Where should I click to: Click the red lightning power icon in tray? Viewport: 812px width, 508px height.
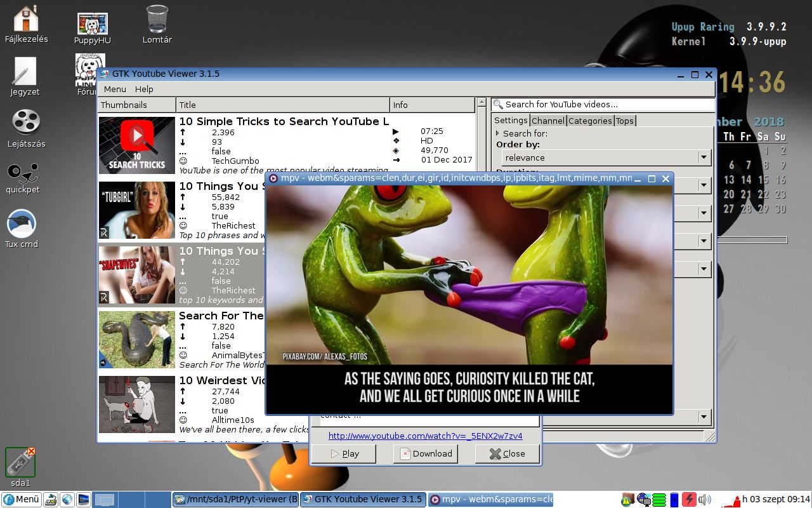click(689, 500)
